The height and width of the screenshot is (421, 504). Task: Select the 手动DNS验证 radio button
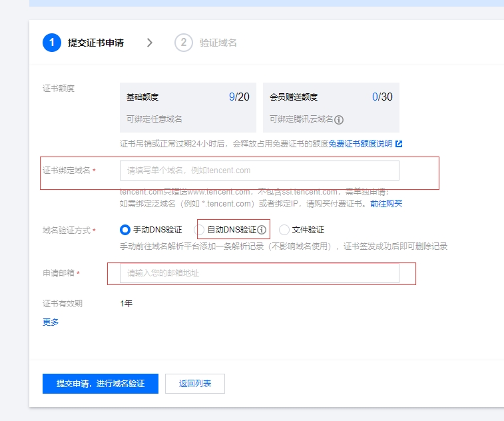(125, 230)
